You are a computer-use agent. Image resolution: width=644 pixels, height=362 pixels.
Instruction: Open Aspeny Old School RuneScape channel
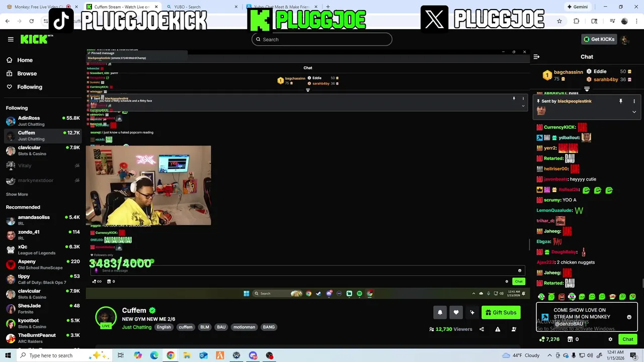point(43,264)
